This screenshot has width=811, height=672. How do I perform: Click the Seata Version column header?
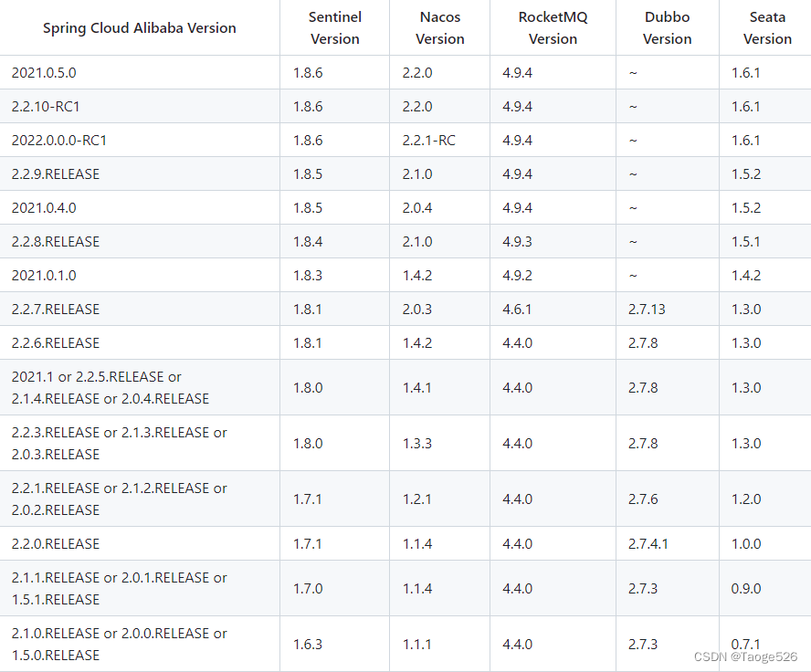click(x=767, y=28)
